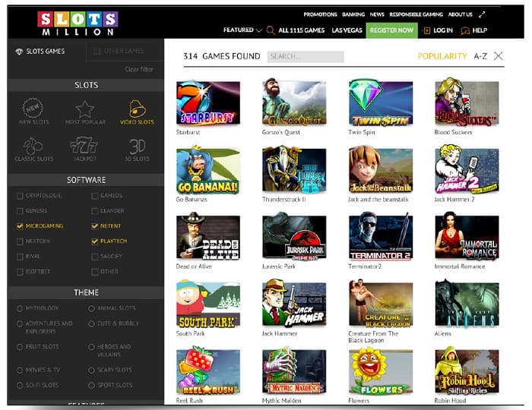
Task: Click the Register Now button
Action: (391, 30)
